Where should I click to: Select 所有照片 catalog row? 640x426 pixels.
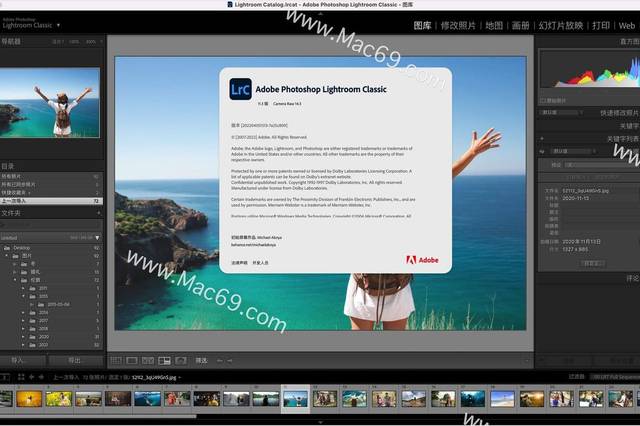pyautogui.click(x=51, y=176)
